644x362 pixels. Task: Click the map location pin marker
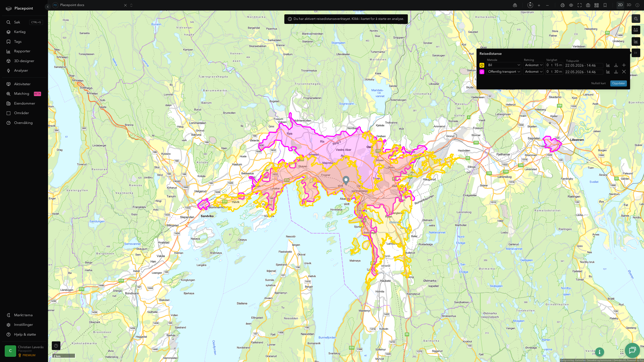coord(346,180)
